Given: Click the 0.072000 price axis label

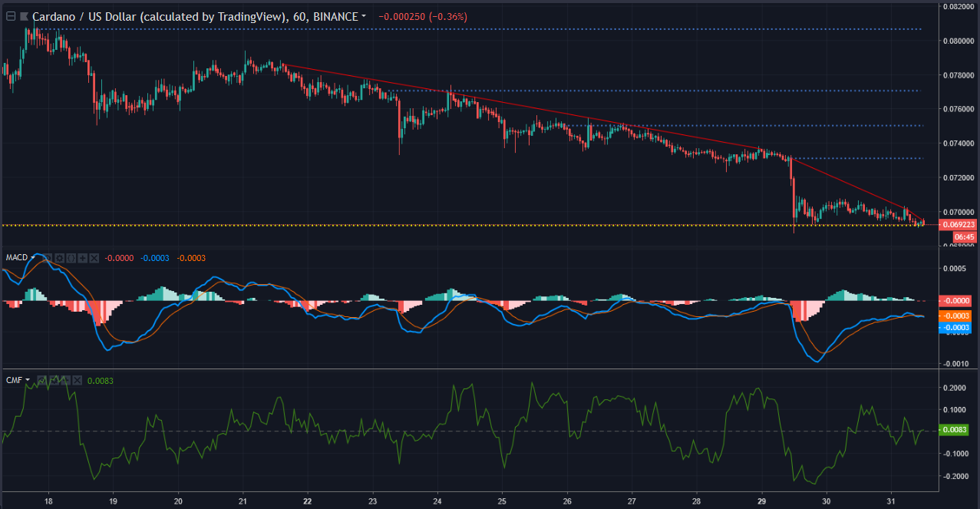Looking at the screenshot, I should pos(960,178).
